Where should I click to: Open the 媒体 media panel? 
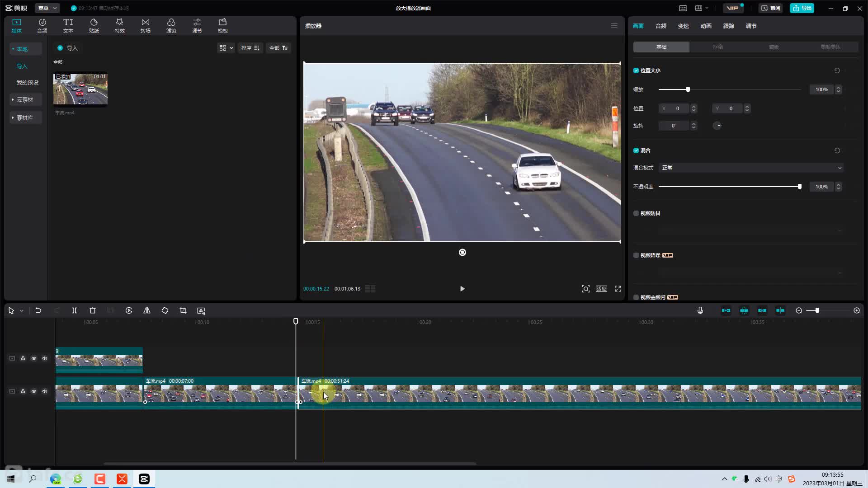click(17, 26)
